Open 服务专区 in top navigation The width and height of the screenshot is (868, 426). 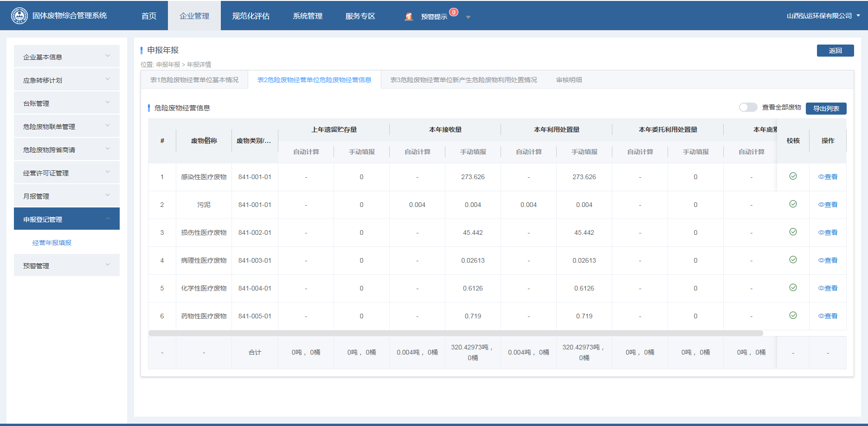click(x=360, y=16)
